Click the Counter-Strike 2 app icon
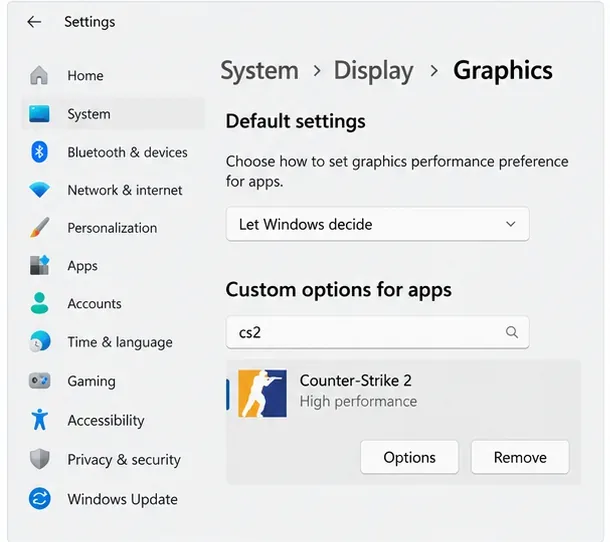This screenshot has height=542, width=610. 263,393
